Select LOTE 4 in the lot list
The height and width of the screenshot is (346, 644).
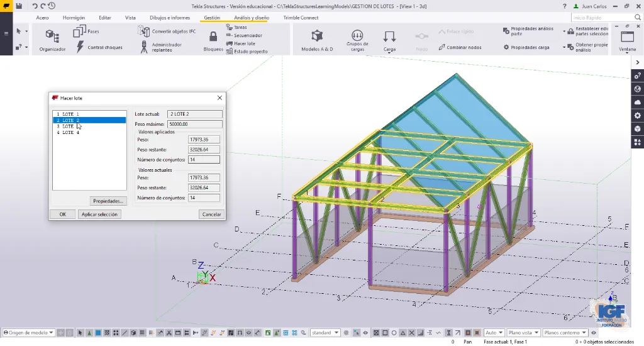pyautogui.click(x=89, y=132)
